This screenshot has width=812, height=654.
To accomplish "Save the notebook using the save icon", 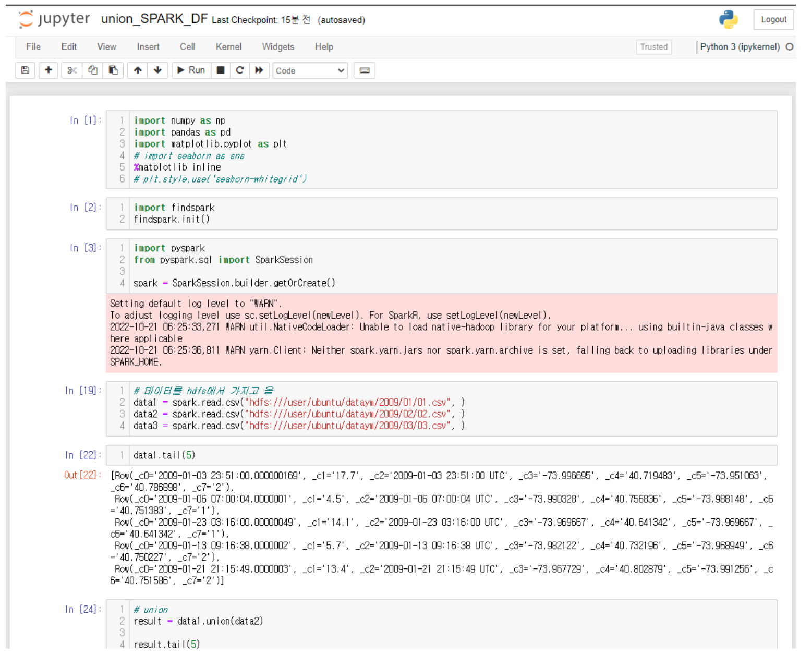I will pos(25,70).
